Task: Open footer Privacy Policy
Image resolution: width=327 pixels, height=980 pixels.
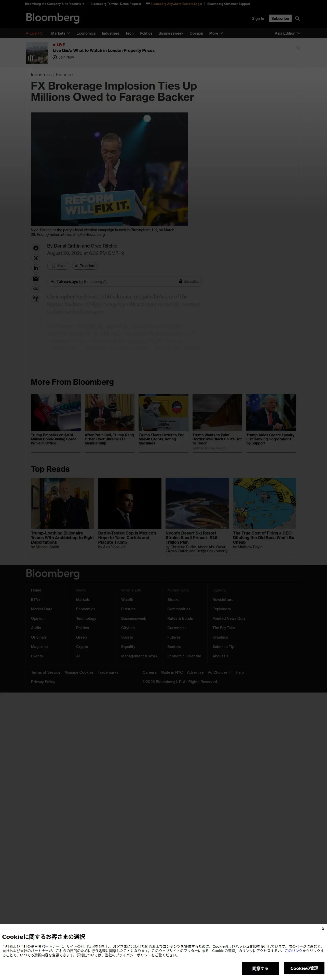Action: 43,682
